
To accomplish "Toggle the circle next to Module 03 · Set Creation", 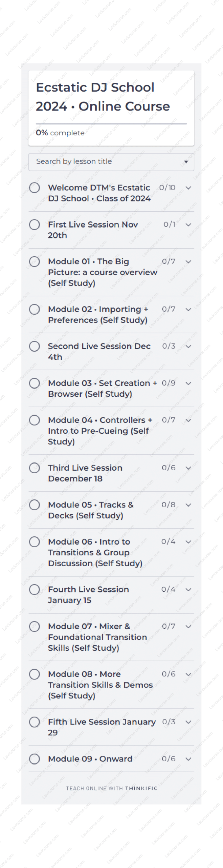I will pyautogui.click(x=34, y=383).
